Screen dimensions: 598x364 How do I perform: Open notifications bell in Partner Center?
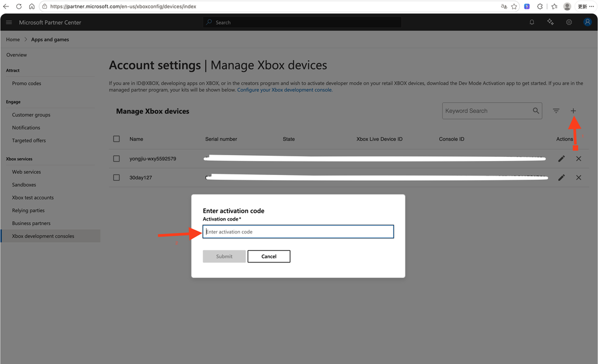point(531,22)
